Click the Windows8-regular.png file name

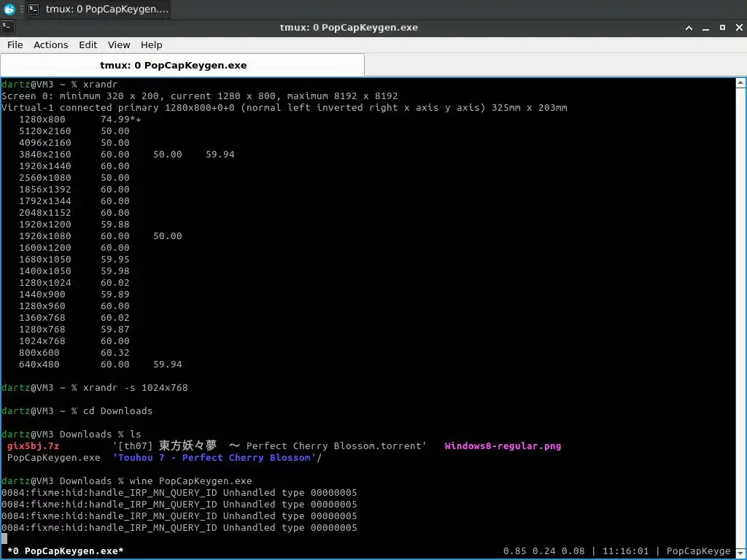[x=503, y=446]
